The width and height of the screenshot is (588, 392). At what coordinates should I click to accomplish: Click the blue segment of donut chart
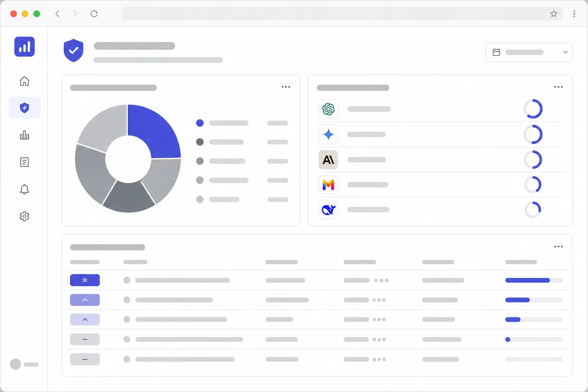156,130
